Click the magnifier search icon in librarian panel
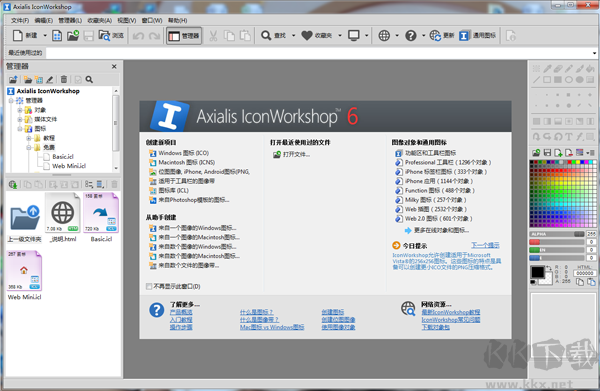Screen dimensions: 600x391 point(89,79)
